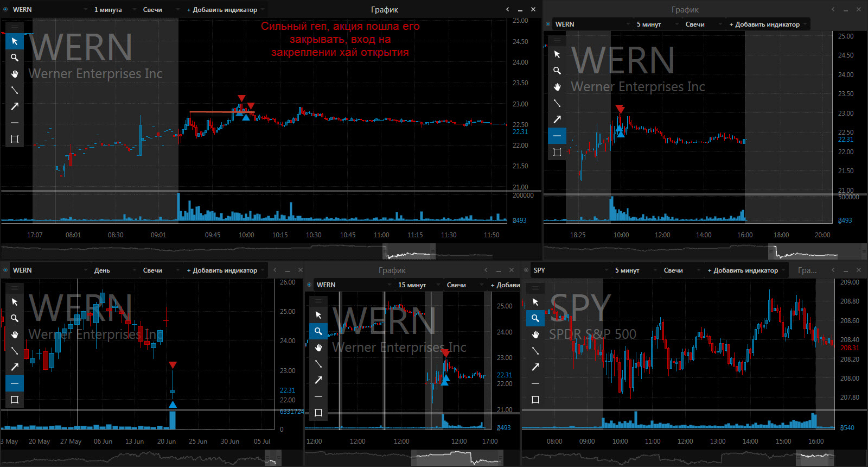Screen dimensions: 868x467
Task: Select the pointer tool in WERN daily chart
Action: pyautogui.click(x=15, y=302)
